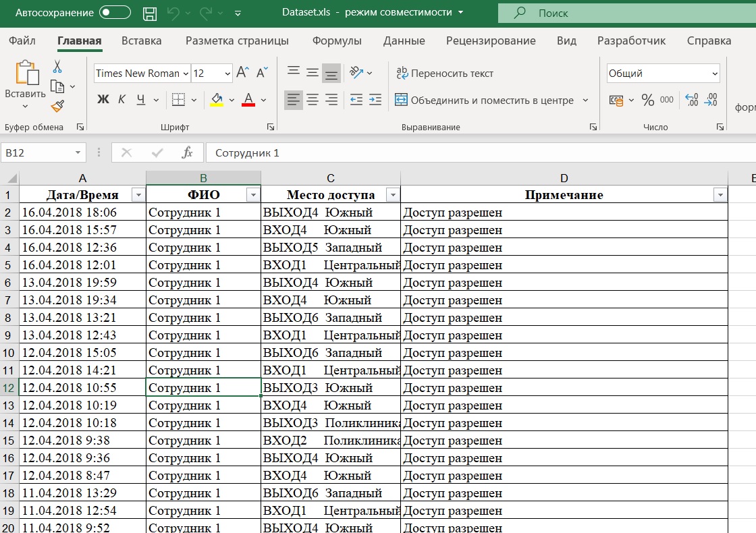The image size is (756, 533).
Task: Click Increase Indent icon
Action: [375, 100]
